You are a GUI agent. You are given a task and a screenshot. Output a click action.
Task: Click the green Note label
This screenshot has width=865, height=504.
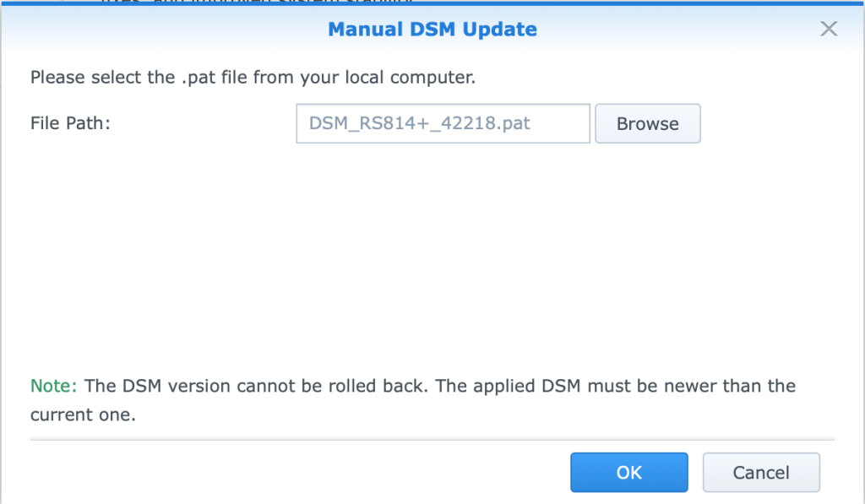(x=53, y=386)
